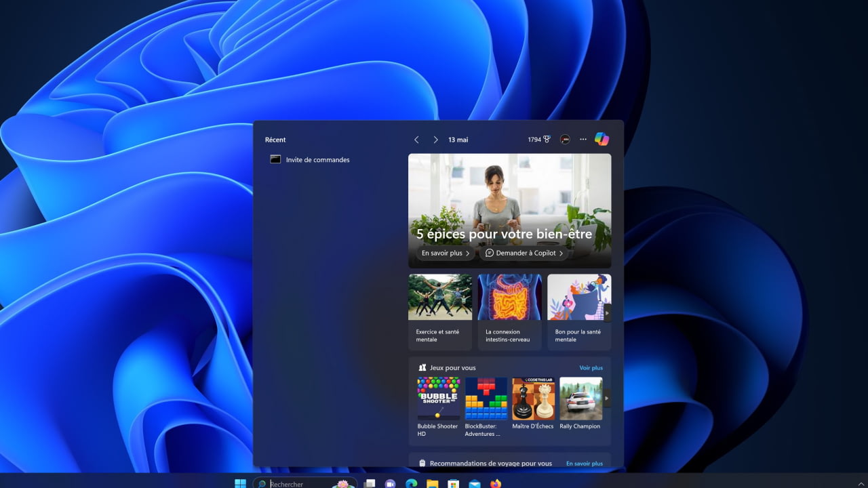This screenshot has height=488, width=868.
Task: Open the Voir plus games link
Action: pyautogui.click(x=591, y=368)
